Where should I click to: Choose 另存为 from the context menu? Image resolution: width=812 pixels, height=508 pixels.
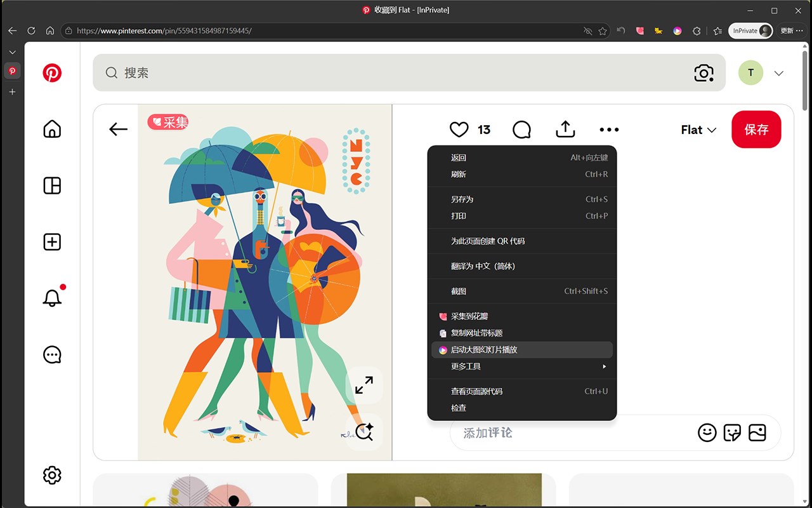coord(522,199)
